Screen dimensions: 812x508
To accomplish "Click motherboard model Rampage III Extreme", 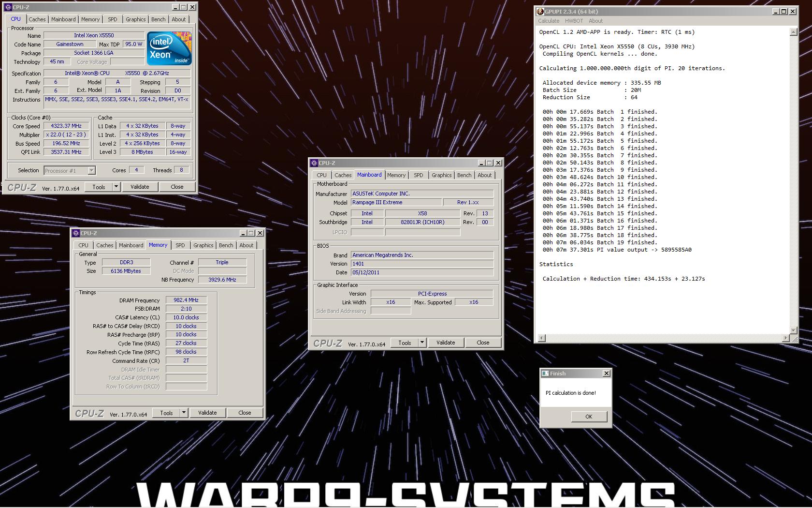I will pyautogui.click(x=396, y=202).
